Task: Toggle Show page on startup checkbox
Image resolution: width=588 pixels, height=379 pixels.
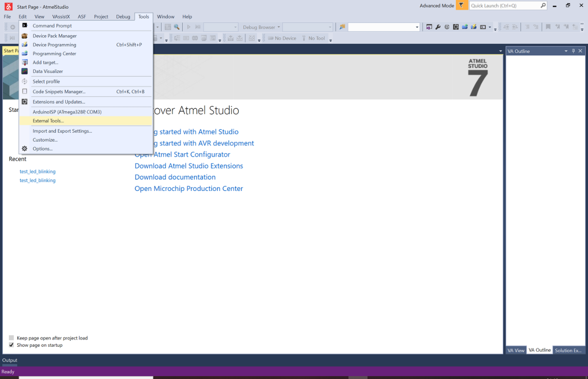Action: pyautogui.click(x=11, y=345)
